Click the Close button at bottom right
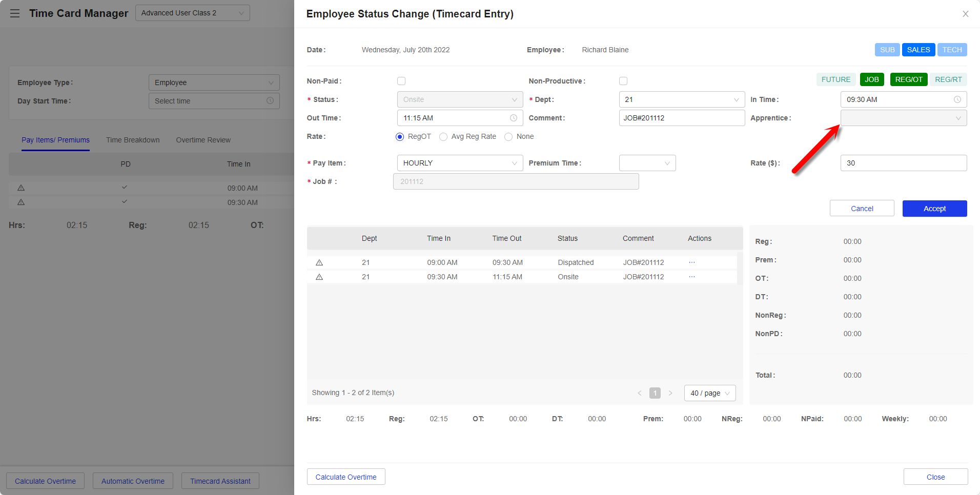The height and width of the screenshot is (495, 980). point(936,477)
